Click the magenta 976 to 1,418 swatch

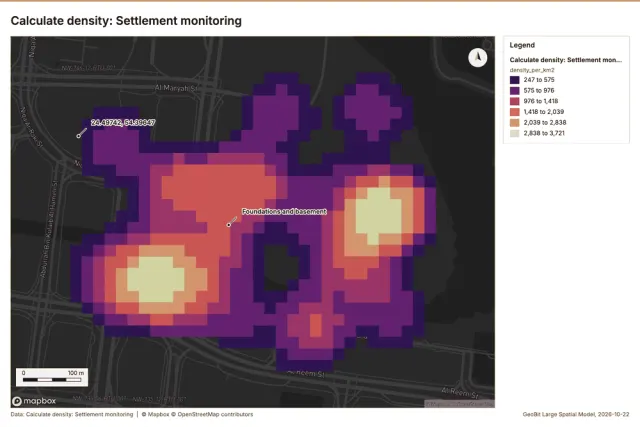(514, 101)
